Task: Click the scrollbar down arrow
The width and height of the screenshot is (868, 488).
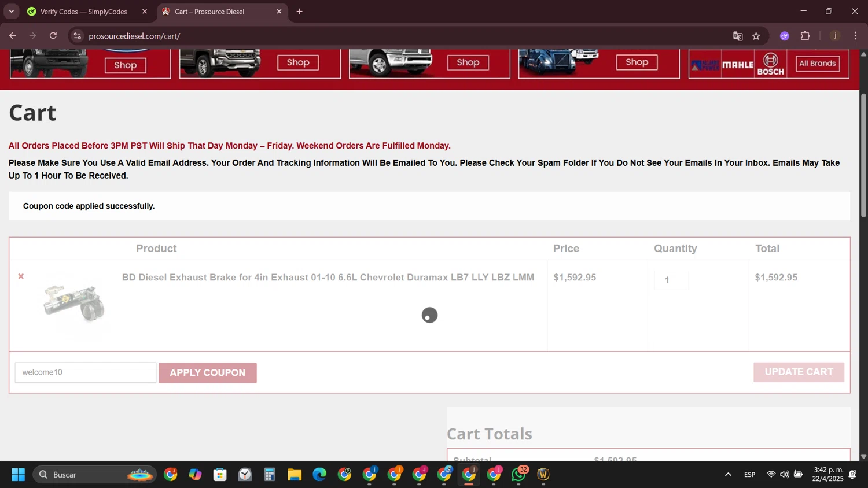Action: tap(863, 457)
